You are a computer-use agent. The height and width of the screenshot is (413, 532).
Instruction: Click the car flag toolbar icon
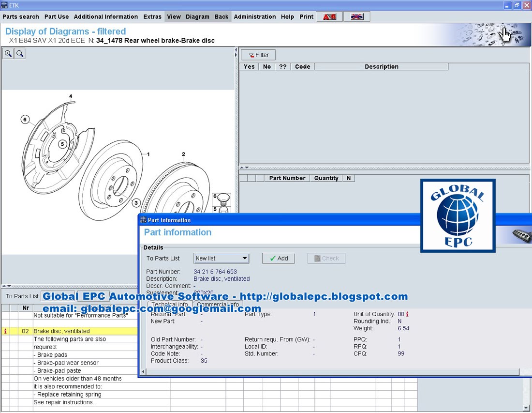coord(356,16)
